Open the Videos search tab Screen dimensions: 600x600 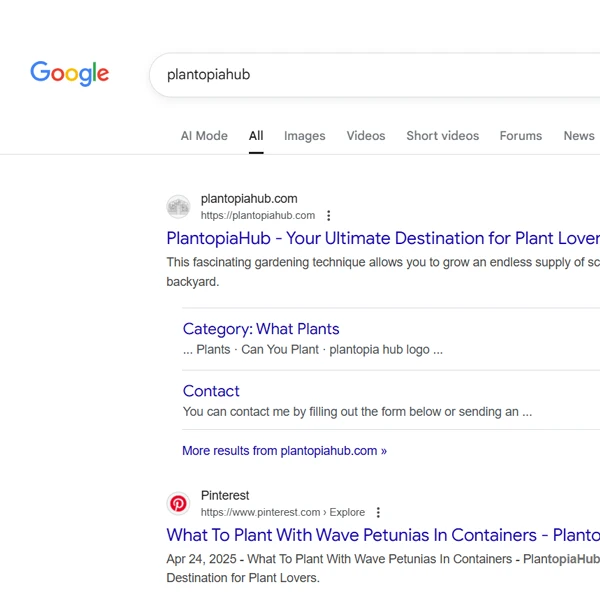(366, 136)
